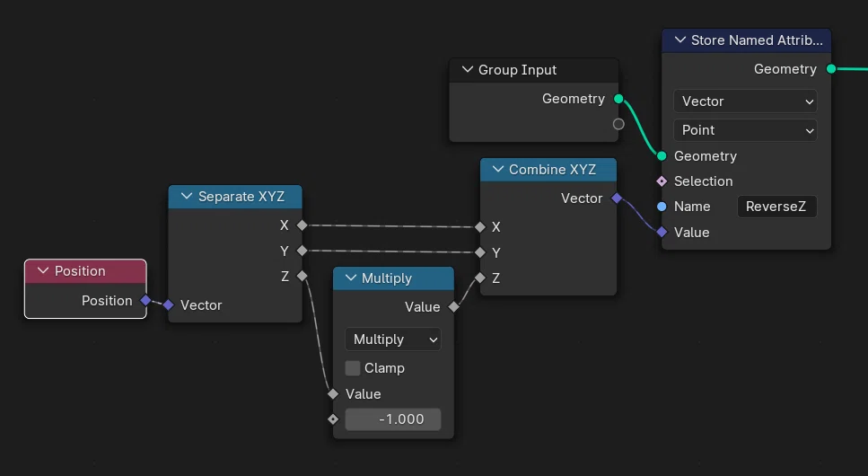Click Separate XYZ X output socket
The width and height of the screenshot is (868, 476).
[302, 225]
